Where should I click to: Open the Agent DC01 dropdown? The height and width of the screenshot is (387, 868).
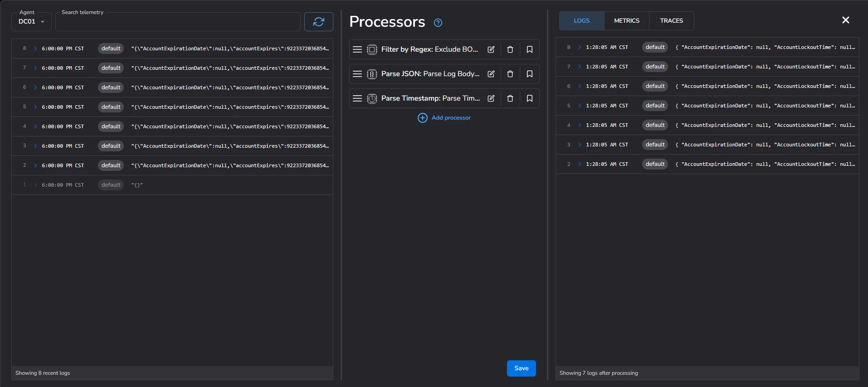(31, 22)
